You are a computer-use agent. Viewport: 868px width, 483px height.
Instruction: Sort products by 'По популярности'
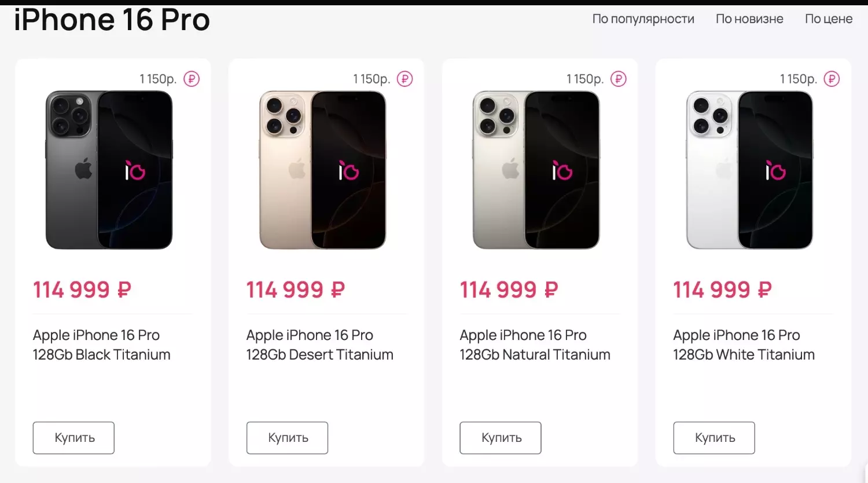coord(642,19)
